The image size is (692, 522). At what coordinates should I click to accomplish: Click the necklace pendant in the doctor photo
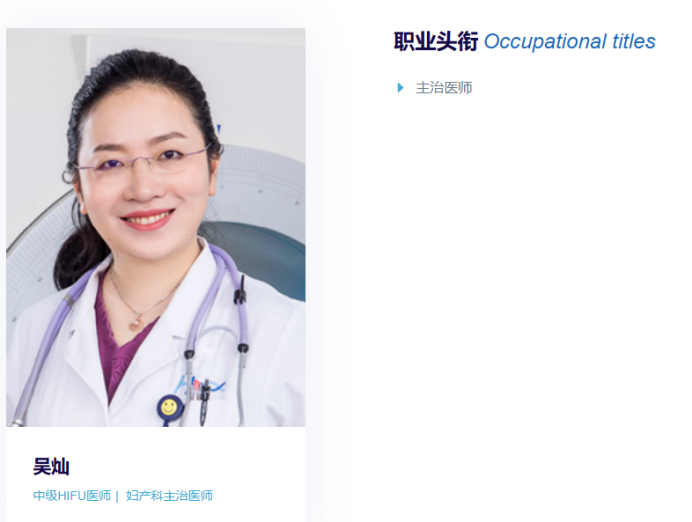pyautogui.click(x=136, y=323)
